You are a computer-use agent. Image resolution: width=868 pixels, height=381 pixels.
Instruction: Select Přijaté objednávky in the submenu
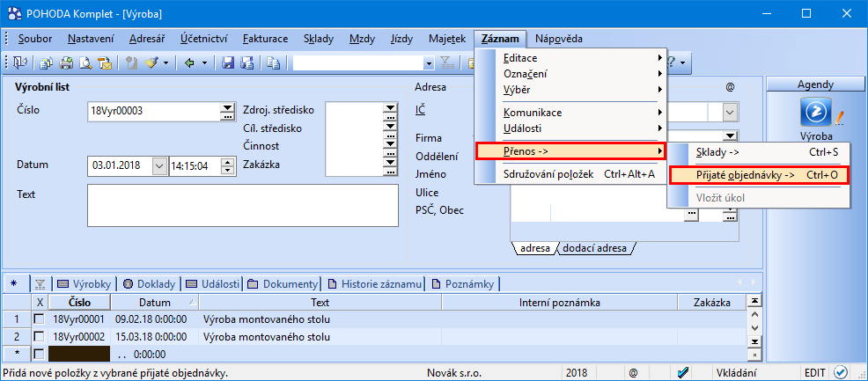pos(758,175)
